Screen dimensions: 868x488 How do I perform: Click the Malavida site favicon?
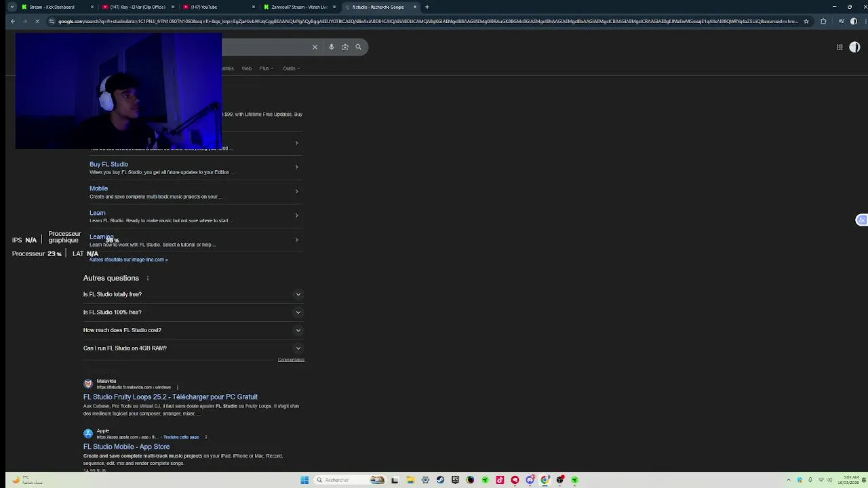click(87, 384)
